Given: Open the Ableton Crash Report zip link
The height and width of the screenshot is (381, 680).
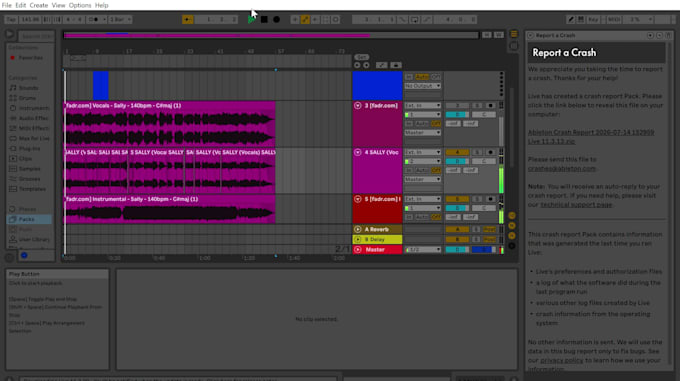Looking at the screenshot, I should pos(591,137).
